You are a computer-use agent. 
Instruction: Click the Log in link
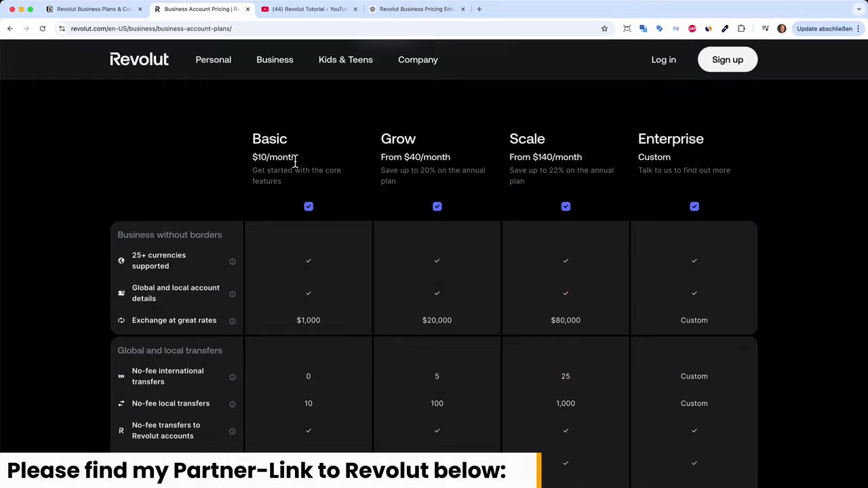click(x=663, y=60)
